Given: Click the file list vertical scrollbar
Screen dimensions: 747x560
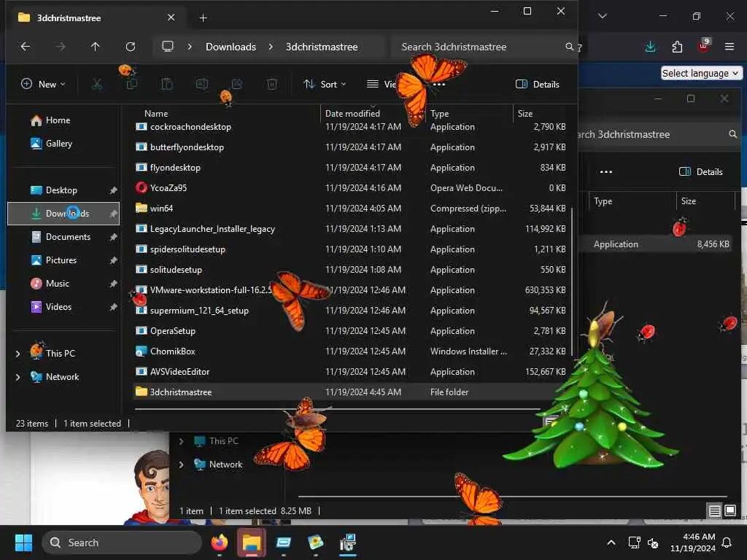Looking at the screenshot, I should pos(572,281).
